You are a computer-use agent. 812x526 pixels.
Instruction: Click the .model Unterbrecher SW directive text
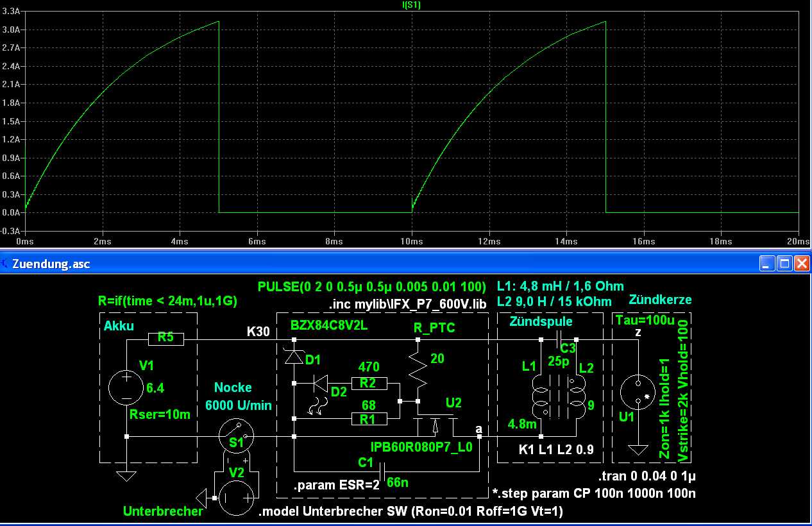click(x=410, y=512)
